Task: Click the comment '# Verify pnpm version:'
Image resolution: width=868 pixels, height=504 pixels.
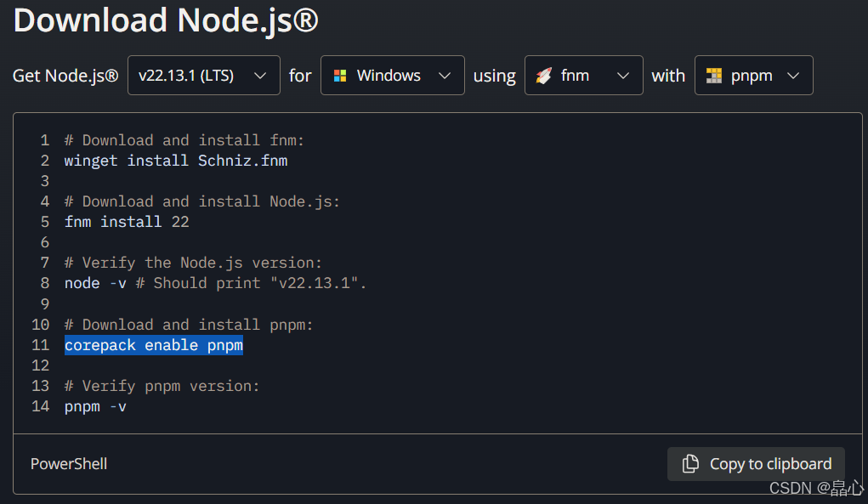Action: [162, 386]
